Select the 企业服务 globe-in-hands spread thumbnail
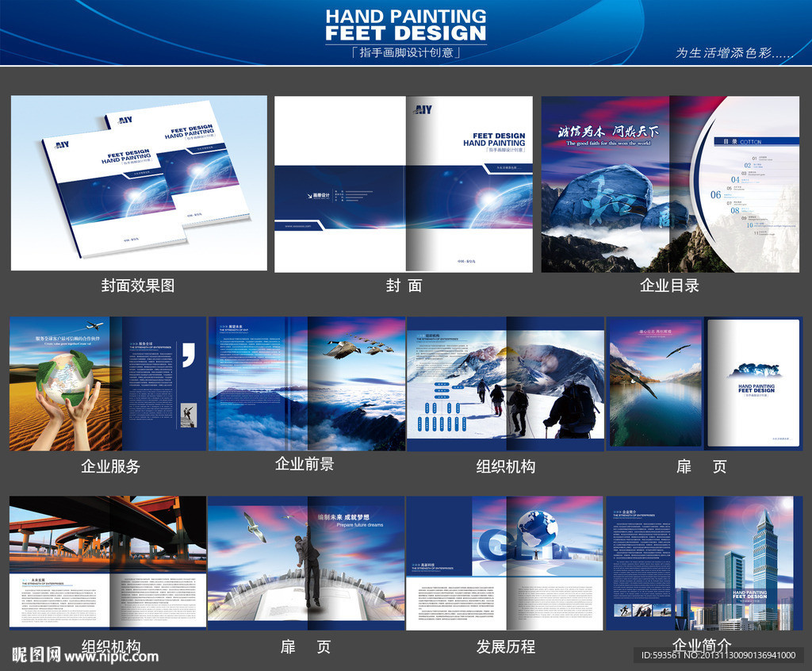The width and height of the screenshot is (812, 671). click(108, 384)
